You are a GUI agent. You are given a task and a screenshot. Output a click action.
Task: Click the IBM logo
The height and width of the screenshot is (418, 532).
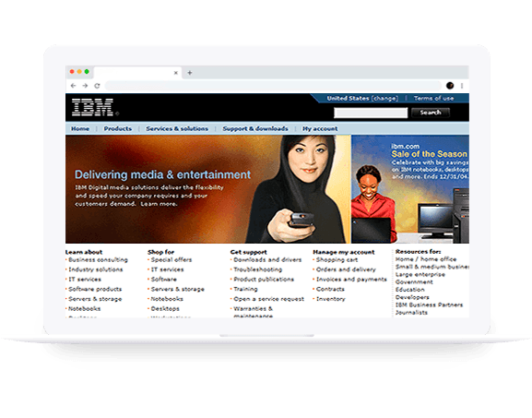point(92,107)
